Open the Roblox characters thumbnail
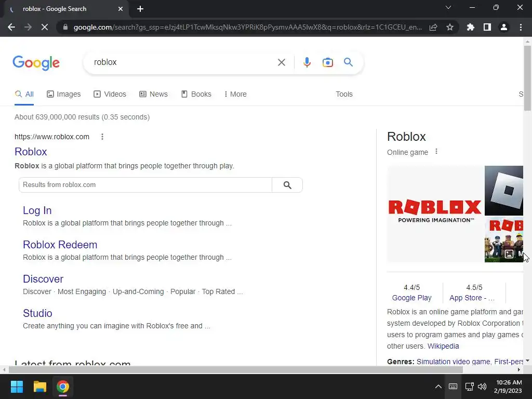Image resolution: width=532 pixels, height=399 pixels. click(504, 240)
